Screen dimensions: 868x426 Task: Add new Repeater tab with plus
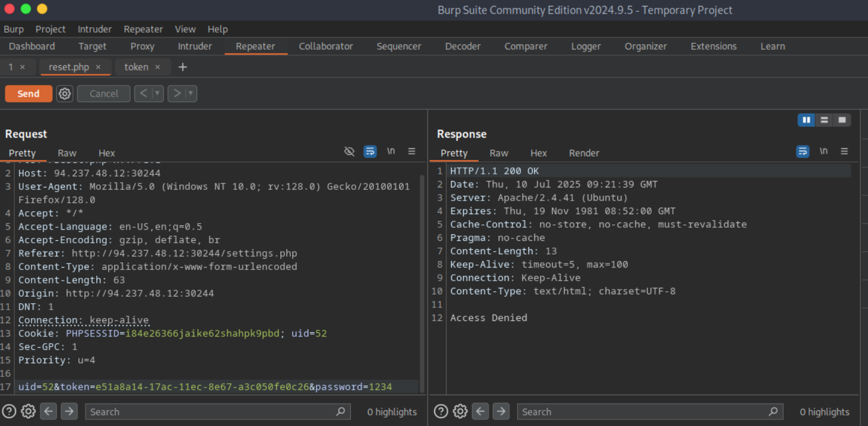(183, 67)
